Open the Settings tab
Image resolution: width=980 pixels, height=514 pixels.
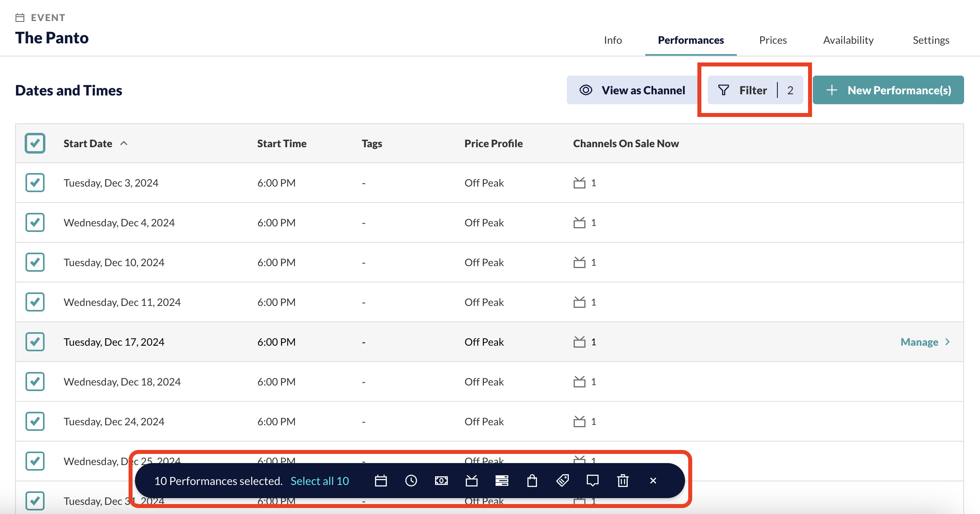[931, 40]
